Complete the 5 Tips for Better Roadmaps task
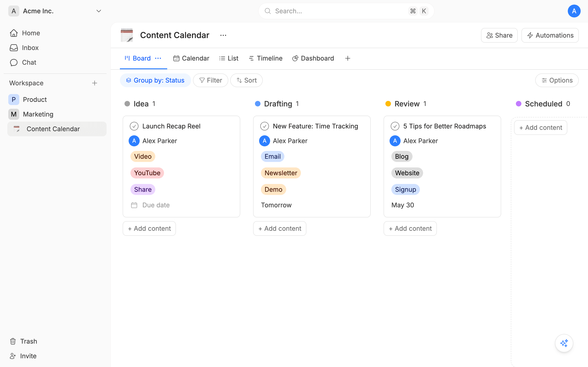Viewport: 588px width, 367px height. pos(395,126)
